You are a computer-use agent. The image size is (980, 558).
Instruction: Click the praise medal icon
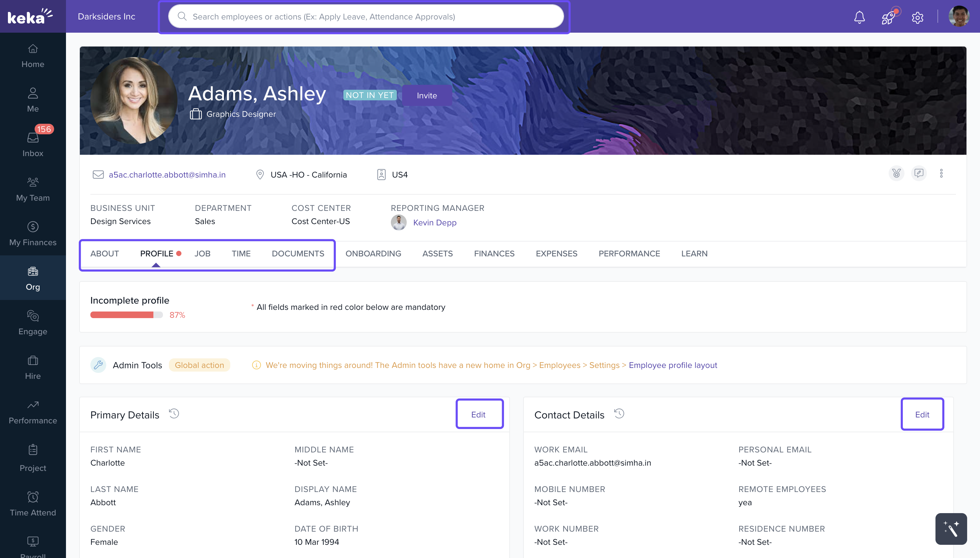[x=896, y=173]
